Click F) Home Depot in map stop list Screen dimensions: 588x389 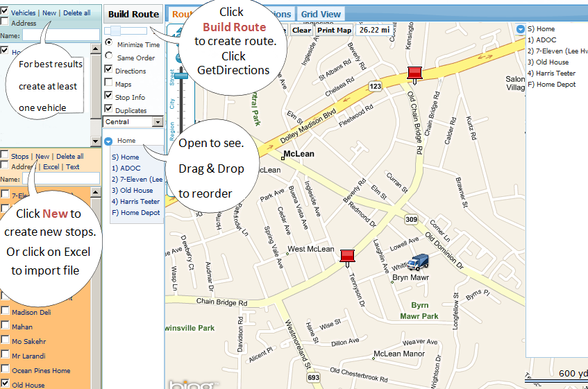551,85
